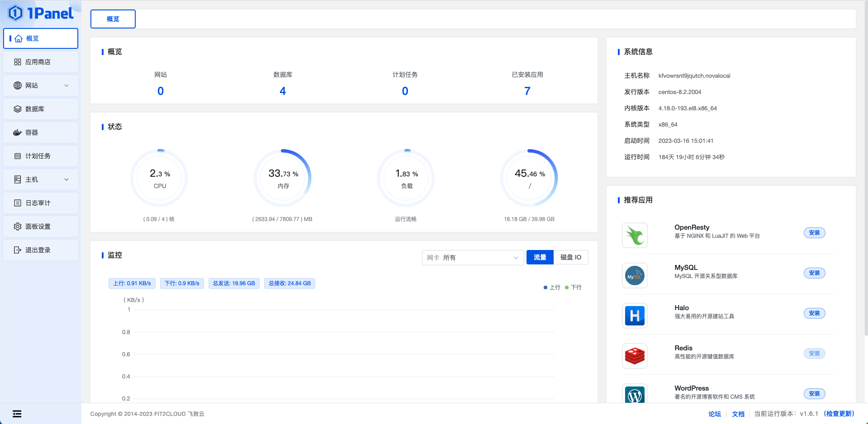Open the 概览 home icon in sidebar
This screenshot has width=868, height=424.
coord(19,38)
